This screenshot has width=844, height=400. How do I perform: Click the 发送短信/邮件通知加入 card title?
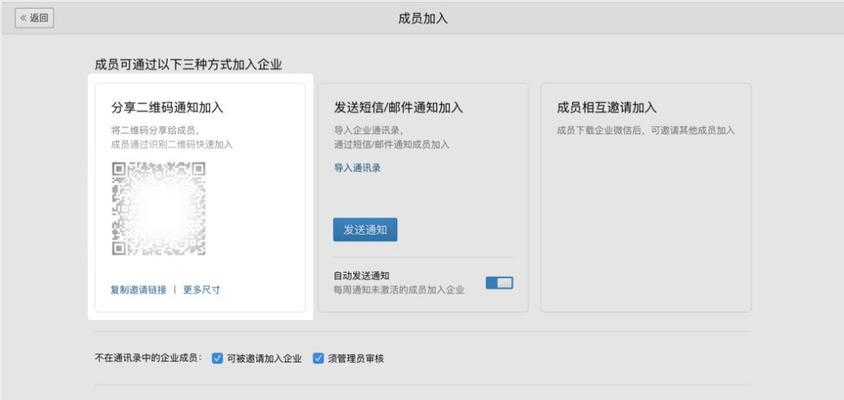[x=398, y=108]
